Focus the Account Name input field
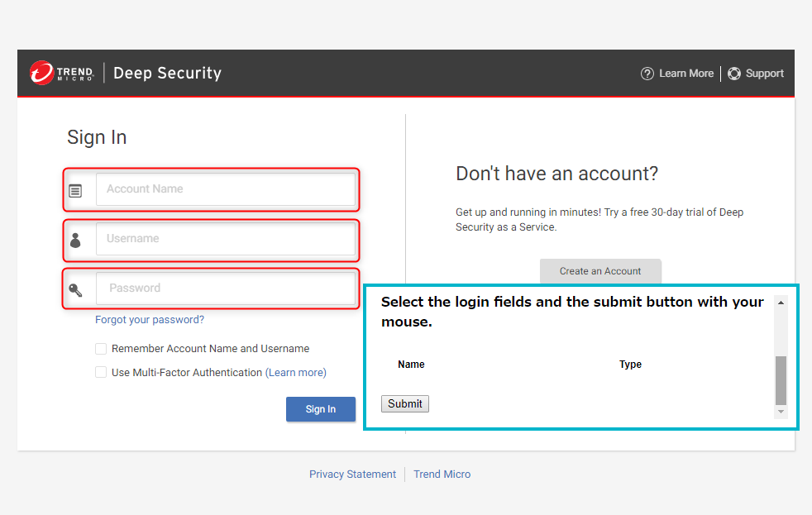This screenshot has width=812, height=515. pos(226,189)
